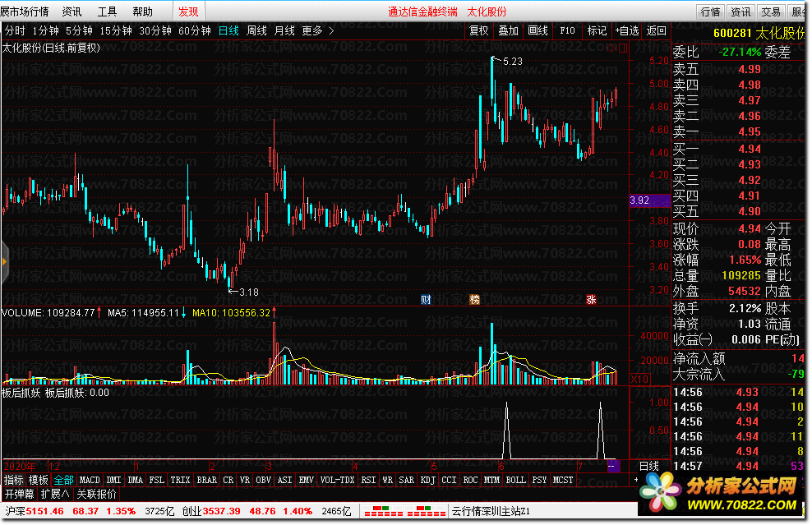Click the 云行情深圳主站Z1 status
The height and width of the screenshot is (525, 812).
[491, 512]
